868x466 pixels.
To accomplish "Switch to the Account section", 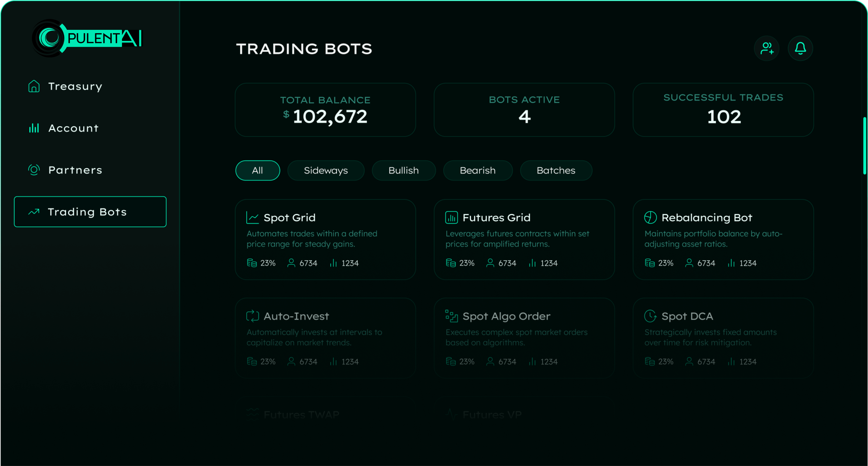I will pos(73,128).
